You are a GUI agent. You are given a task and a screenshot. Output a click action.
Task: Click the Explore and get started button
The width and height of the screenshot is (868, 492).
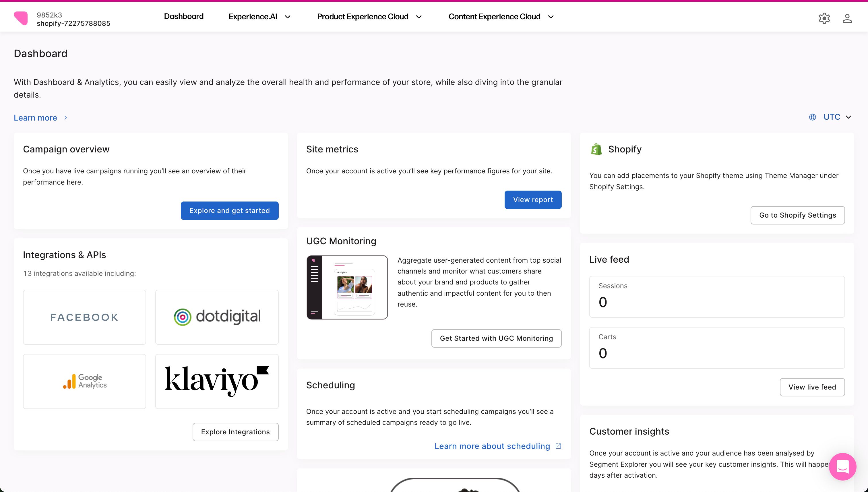click(229, 210)
